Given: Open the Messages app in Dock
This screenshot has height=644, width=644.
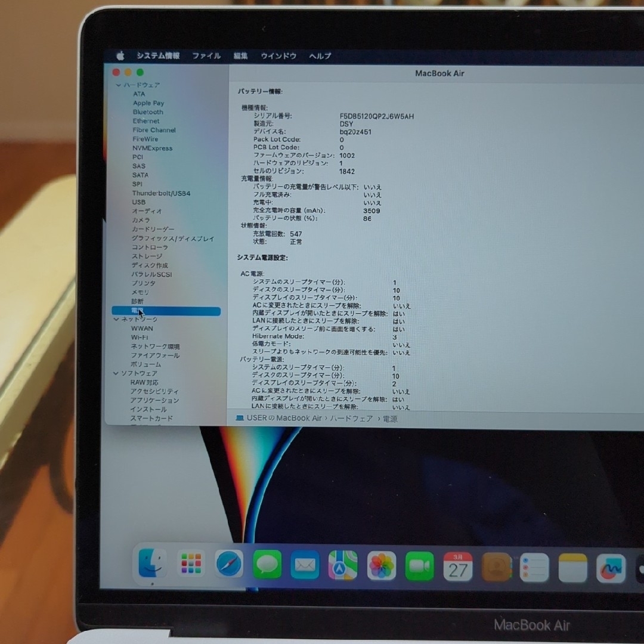Looking at the screenshot, I should [267, 564].
